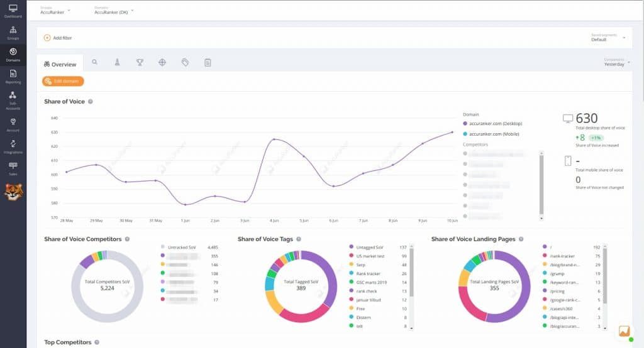This screenshot has height=348, width=644.
Task: Open Reporting from the left sidebar
Action: point(13,76)
